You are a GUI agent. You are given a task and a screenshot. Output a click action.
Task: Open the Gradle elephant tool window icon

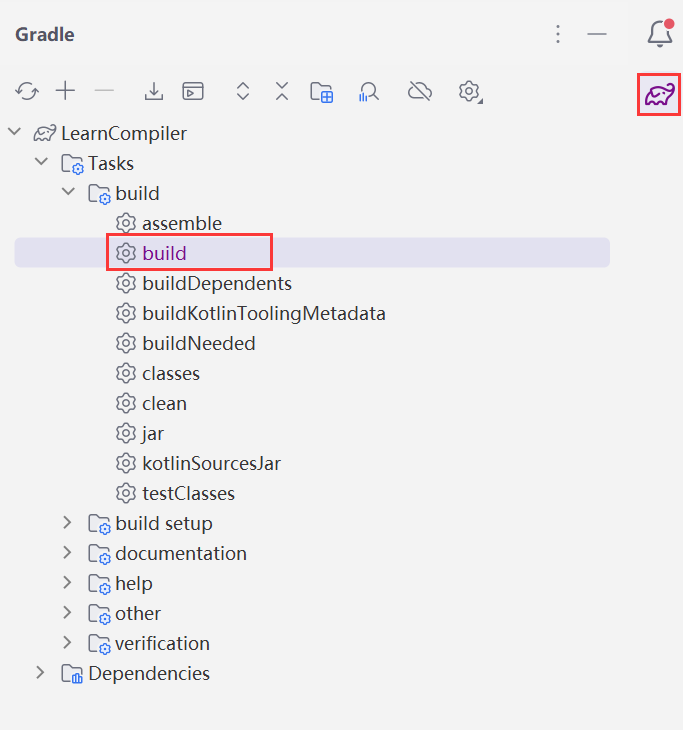coord(659,94)
